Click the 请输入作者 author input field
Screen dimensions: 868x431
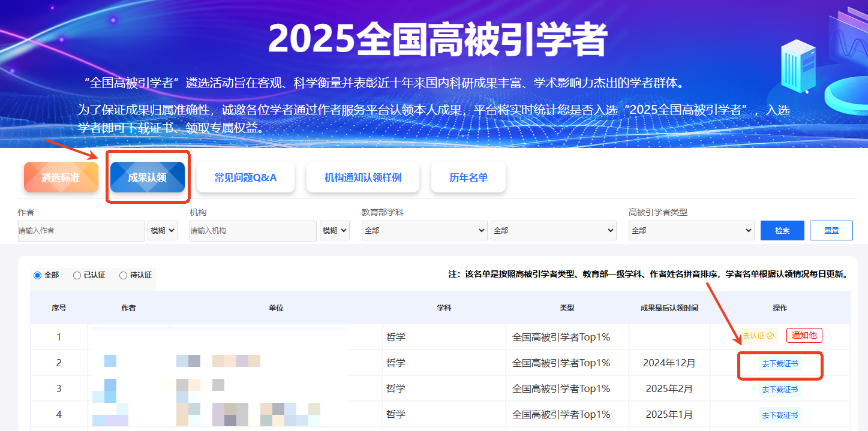(81, 231)
